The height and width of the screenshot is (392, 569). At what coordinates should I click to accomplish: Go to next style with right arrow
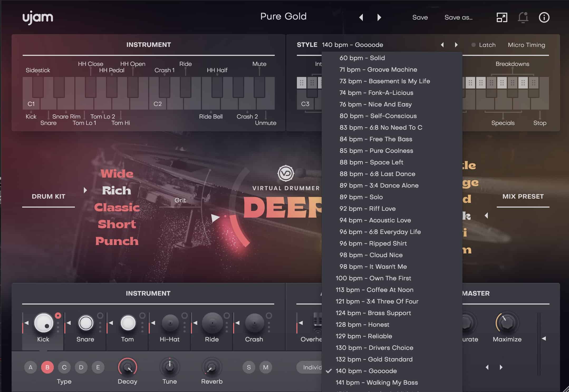(456, 45)
